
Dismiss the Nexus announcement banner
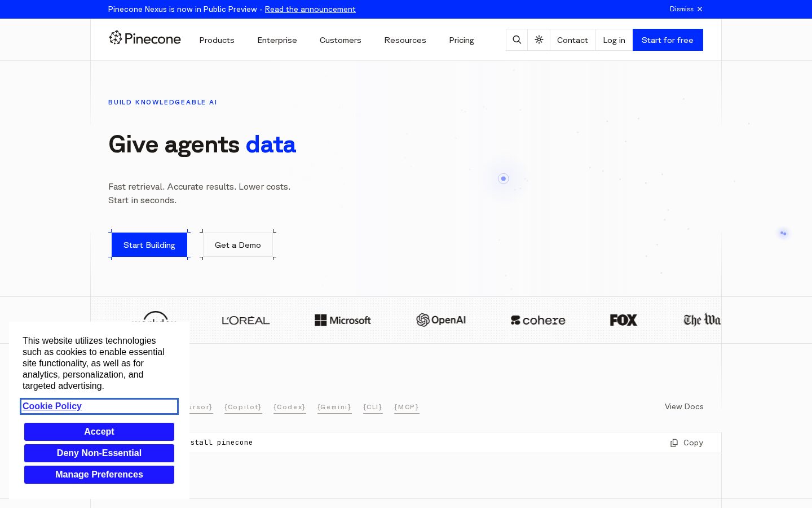pyautogui.click(x=686, y=9)
